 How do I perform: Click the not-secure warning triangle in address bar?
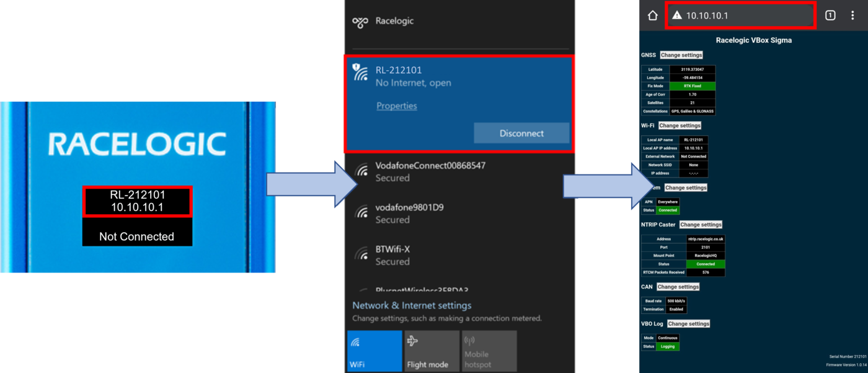pyautogui.click(x=676, y=16)
